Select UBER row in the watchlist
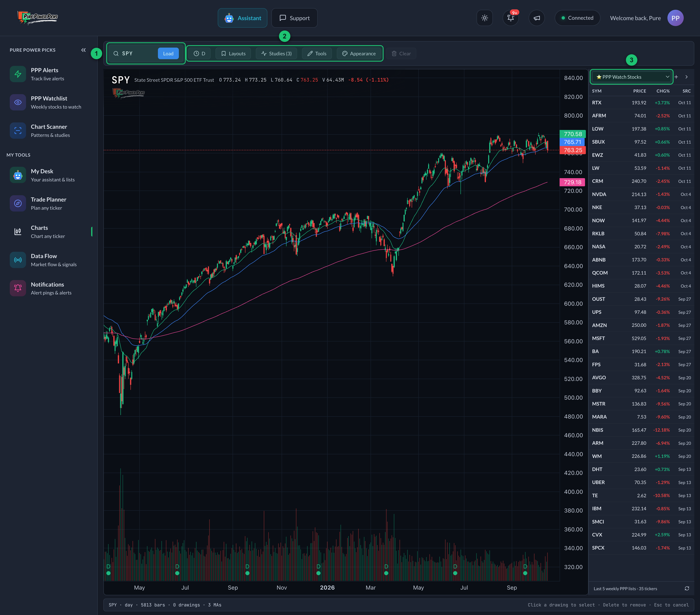Image resolution: width=700 pixels, height=615 pixels. tap(641, 483)
